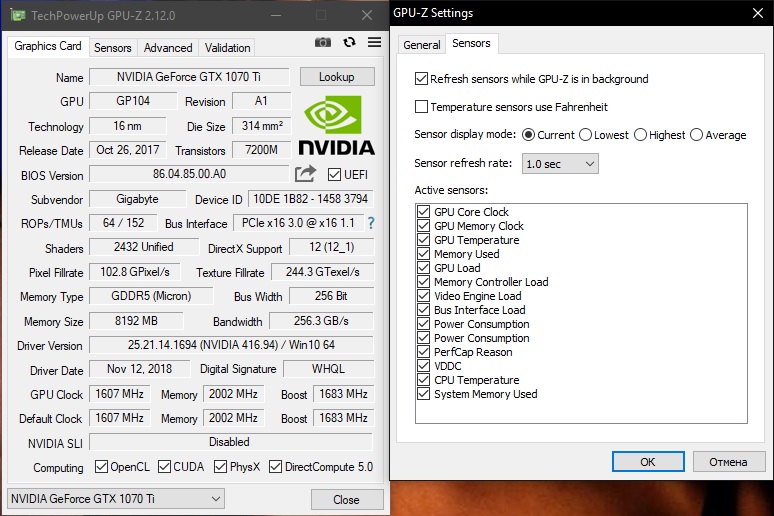This screenshot has width=774, height=516.
Task: Click the 8192 MB memory size value
Action: point(136,320)
